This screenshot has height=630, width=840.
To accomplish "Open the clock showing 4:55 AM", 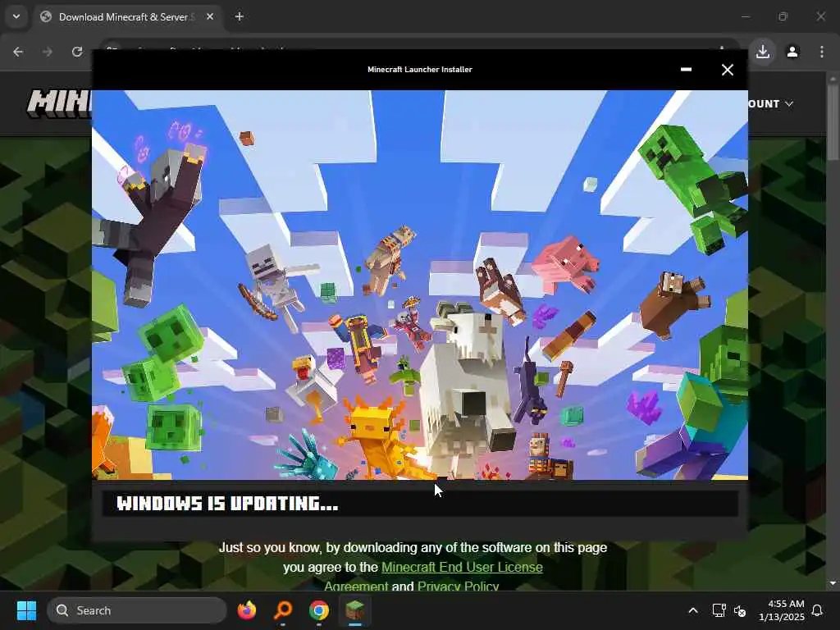I will coord(782,610).
